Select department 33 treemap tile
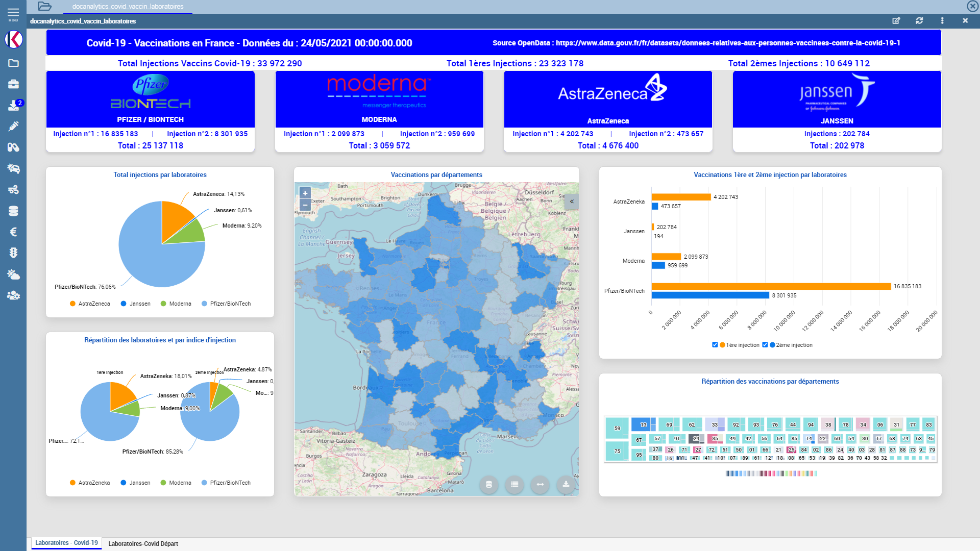980x551 pixels. click(715, 424)
